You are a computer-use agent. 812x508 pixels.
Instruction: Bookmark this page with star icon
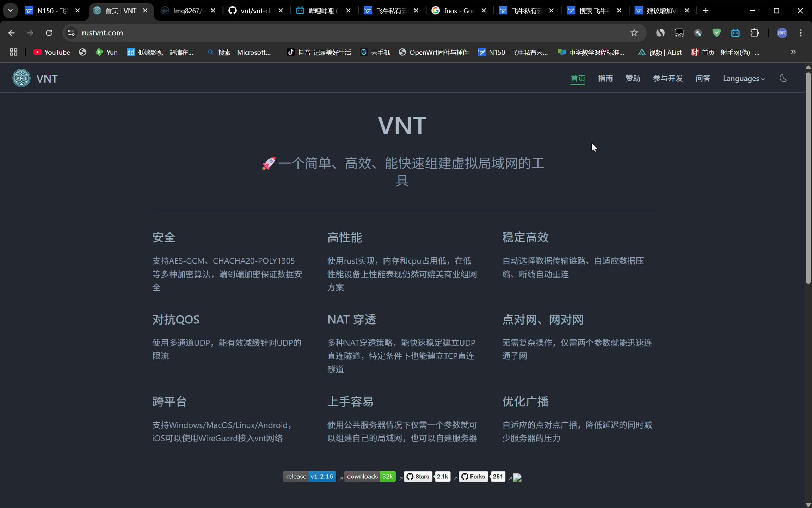(634, 33)
